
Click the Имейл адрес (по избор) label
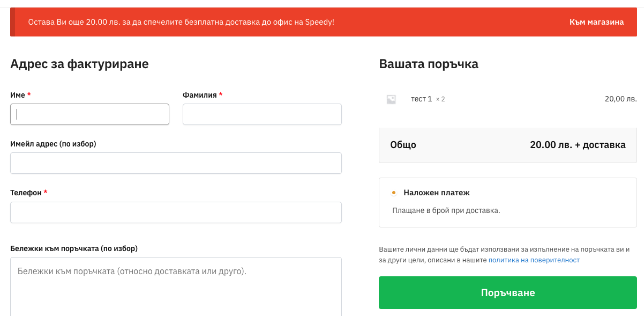[53, 144]
